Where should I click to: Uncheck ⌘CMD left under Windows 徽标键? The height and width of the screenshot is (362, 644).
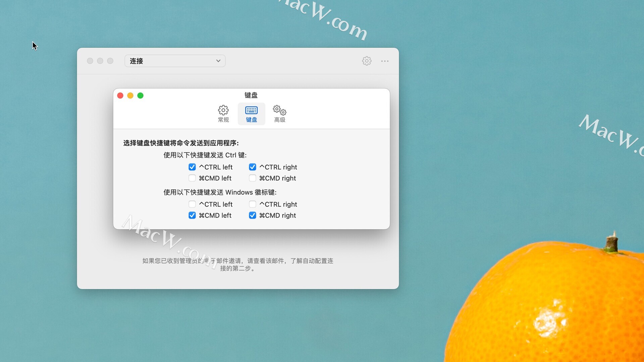192,215
